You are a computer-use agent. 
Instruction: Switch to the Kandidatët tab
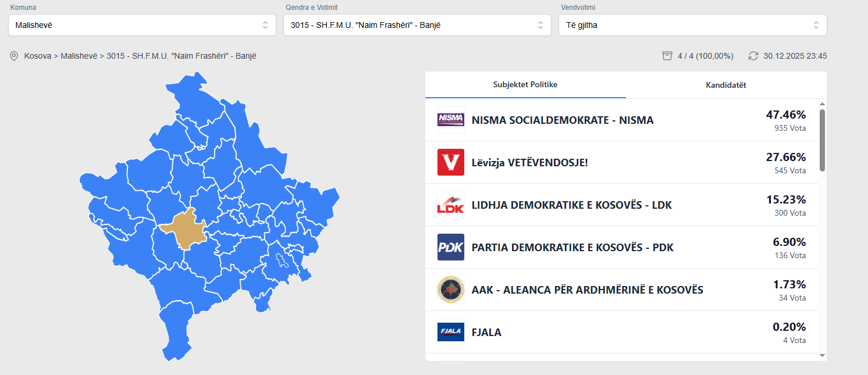click(726, 85)
